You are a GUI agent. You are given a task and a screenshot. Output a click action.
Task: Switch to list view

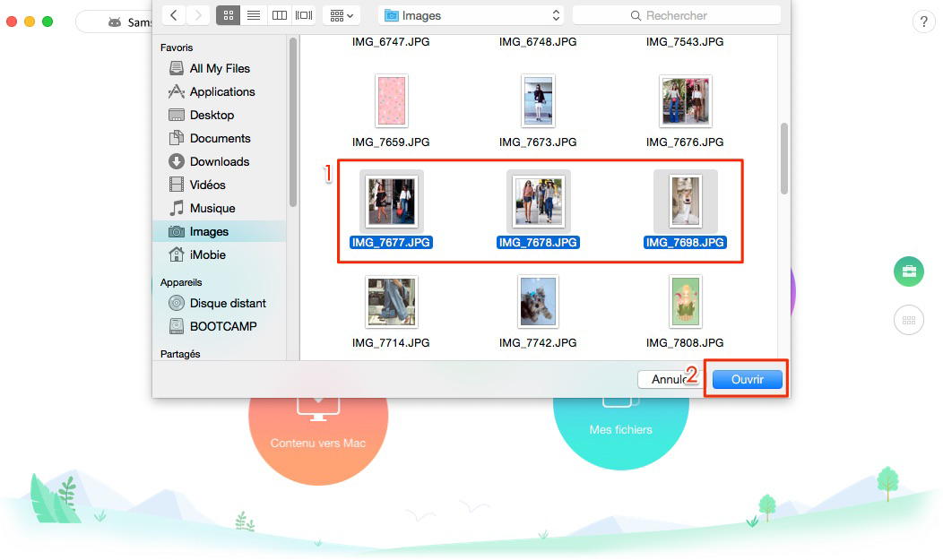pos(254,15)
